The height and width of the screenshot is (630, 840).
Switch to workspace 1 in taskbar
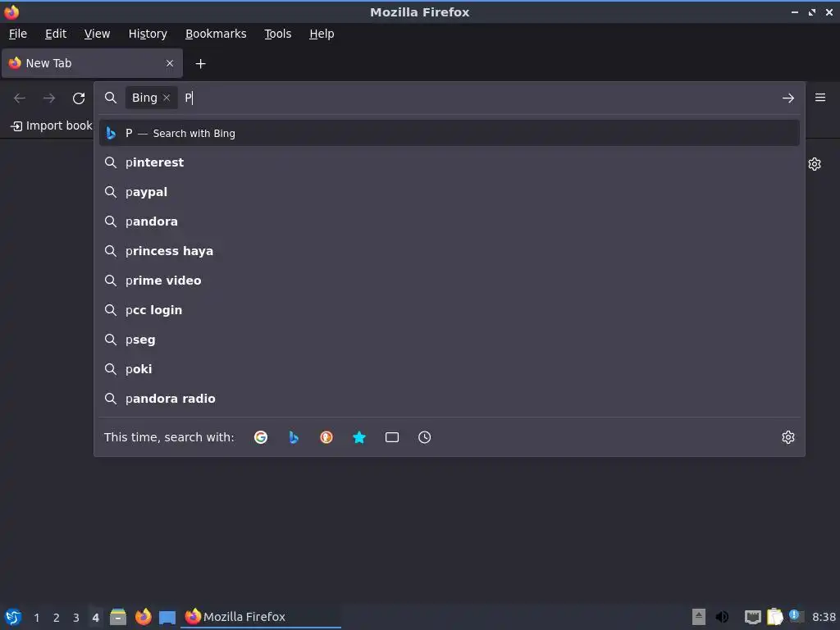click(37, 618)
